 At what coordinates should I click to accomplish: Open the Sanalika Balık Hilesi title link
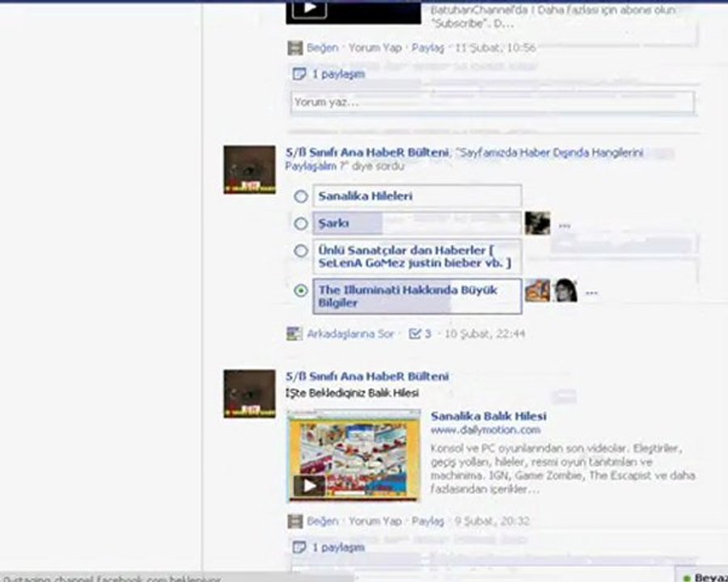point(489,415)
